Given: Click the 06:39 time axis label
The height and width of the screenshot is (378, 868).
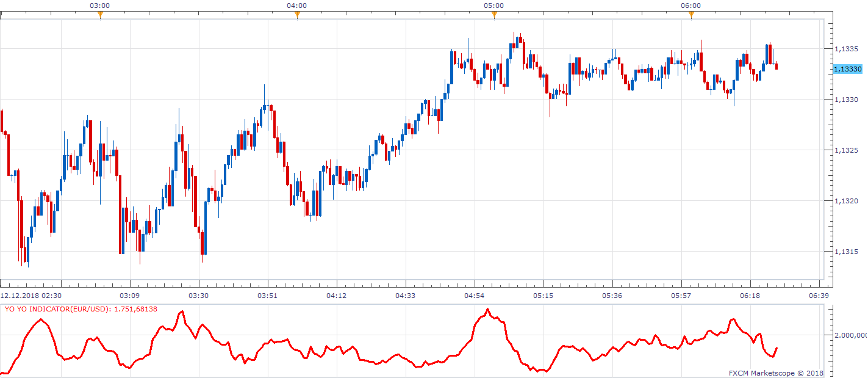Looking at the screenshot, I should tap(819, 296).
